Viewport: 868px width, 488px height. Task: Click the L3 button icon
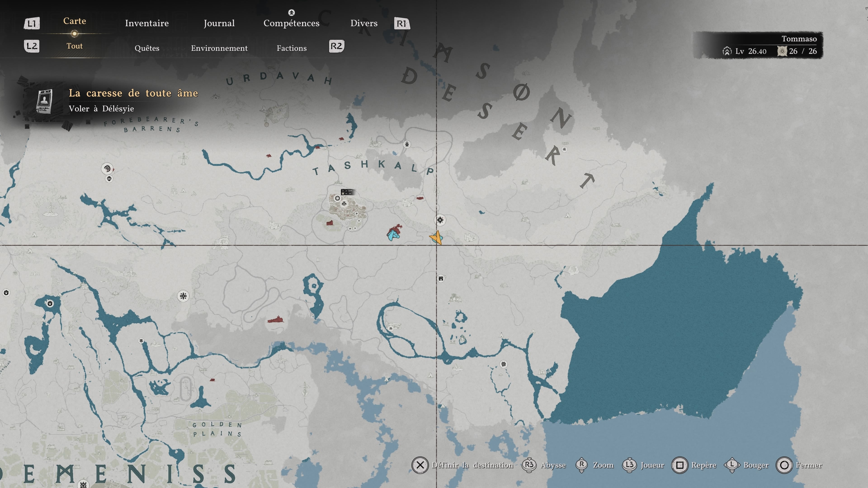pyautogui.click(x=629, y=465)
